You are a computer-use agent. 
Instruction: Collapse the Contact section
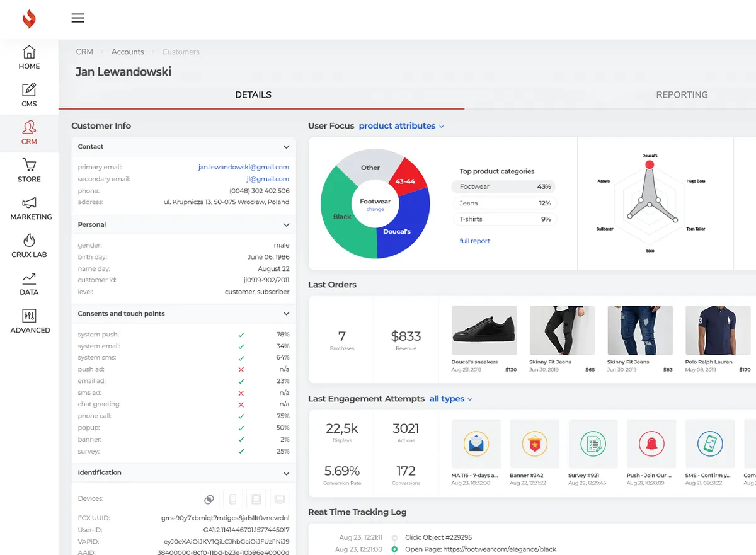coord(286,147)
